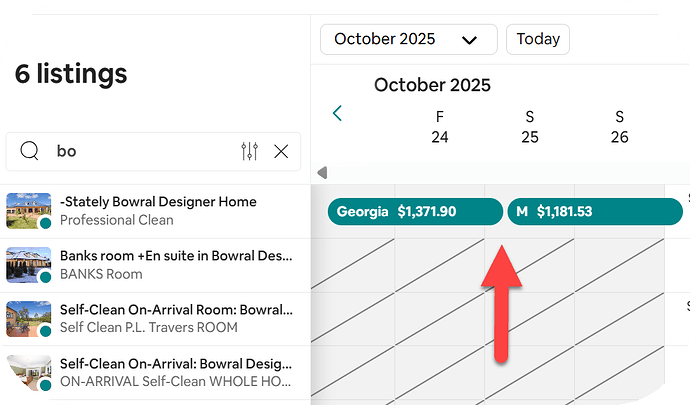Viewport: 690px width, 405px height.
Task: Select Friday 24 column header
Action: pos(440,127)
